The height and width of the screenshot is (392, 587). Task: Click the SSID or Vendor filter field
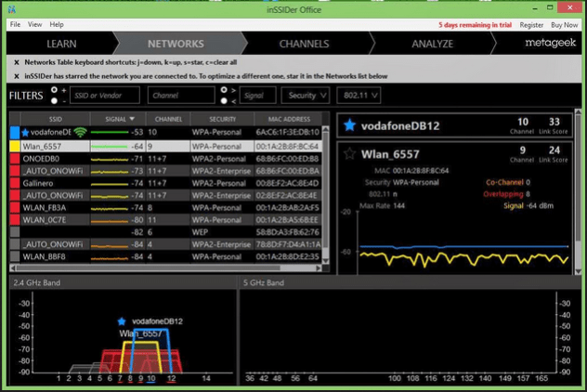click(105, 95)
